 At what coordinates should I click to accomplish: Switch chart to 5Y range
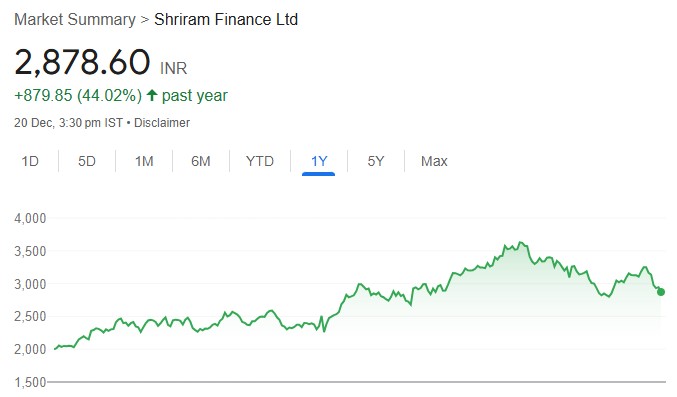click(376, 161)
